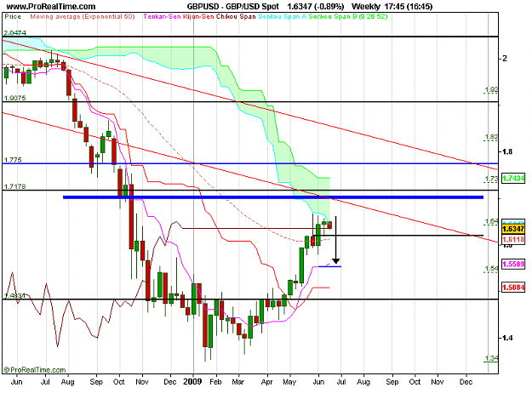Image resolution: width=532 pixels, height=399 pixels.
Task: Click the www.ProRealTime.com header text
Action: 51,7
